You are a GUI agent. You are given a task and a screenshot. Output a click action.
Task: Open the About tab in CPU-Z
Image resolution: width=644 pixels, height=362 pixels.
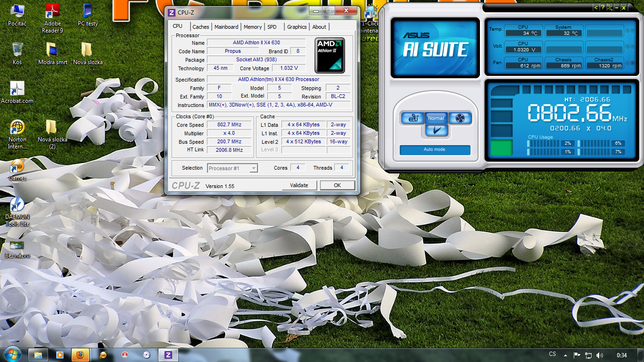click(x=319, y=27)
